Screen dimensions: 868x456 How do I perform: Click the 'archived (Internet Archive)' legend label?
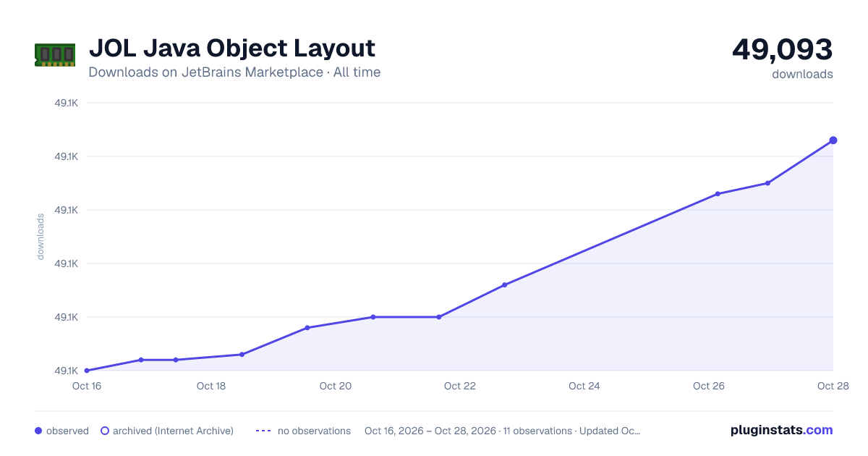(173, 431)
